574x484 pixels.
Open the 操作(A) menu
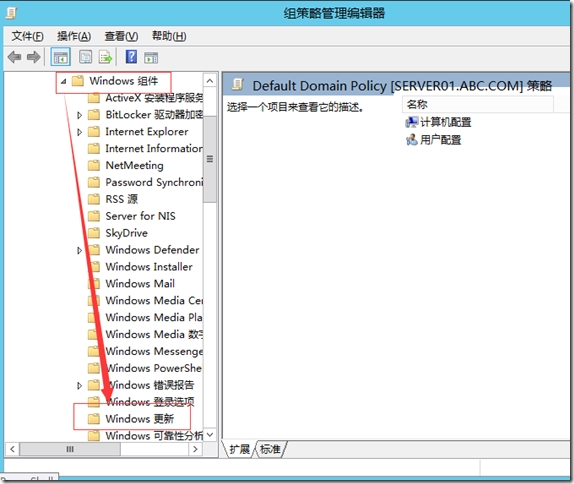tap(74, 36)
